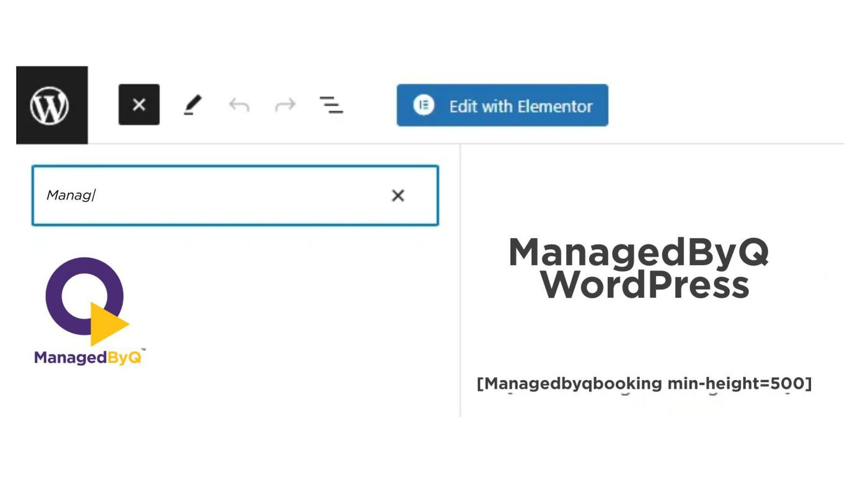This screenshot has height=488, width=868.
Task: Select the pencil edit tool
Action: (x=192, y=105)
